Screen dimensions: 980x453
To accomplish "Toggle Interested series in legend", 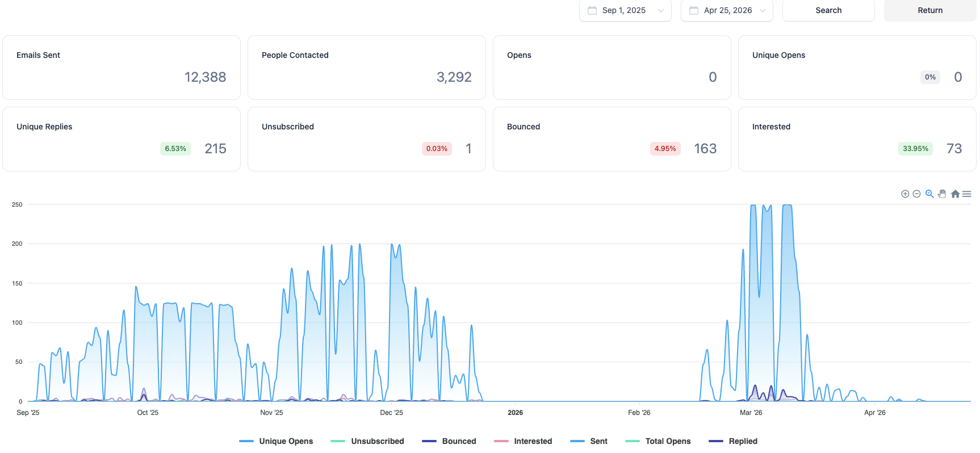I will (523, 441).
